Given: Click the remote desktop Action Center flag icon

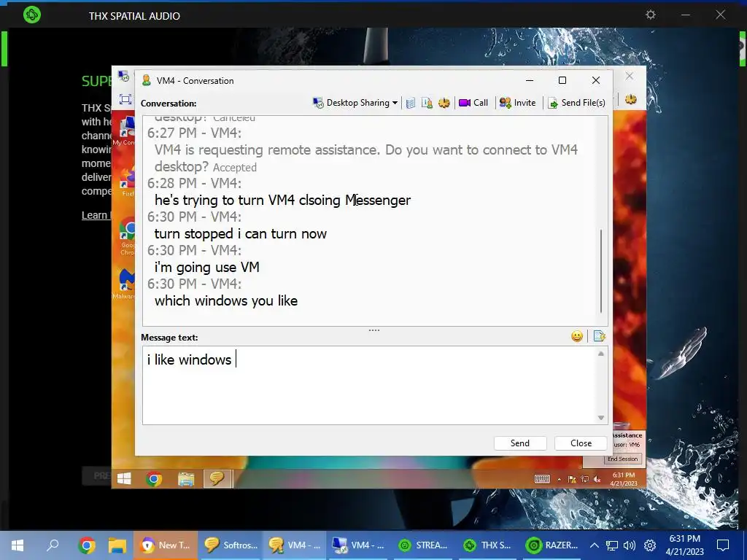Looking at the screenshot, I should [x=572, y=480].
